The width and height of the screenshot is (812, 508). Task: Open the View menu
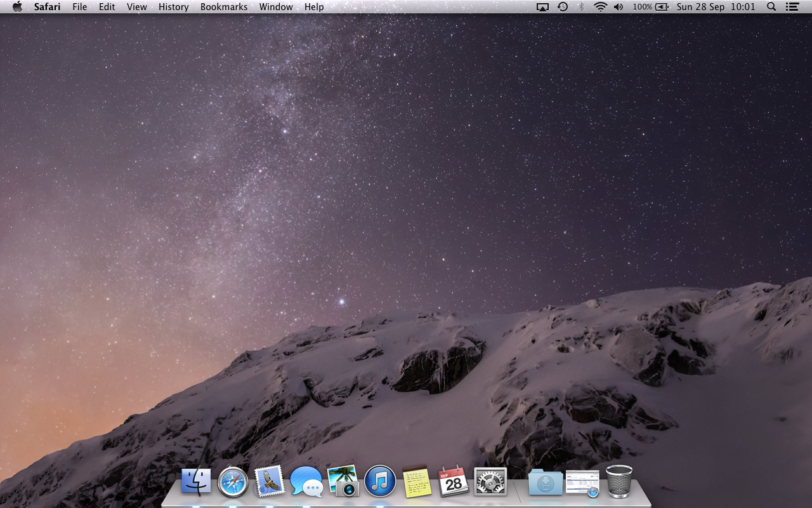tap(137, 7)
